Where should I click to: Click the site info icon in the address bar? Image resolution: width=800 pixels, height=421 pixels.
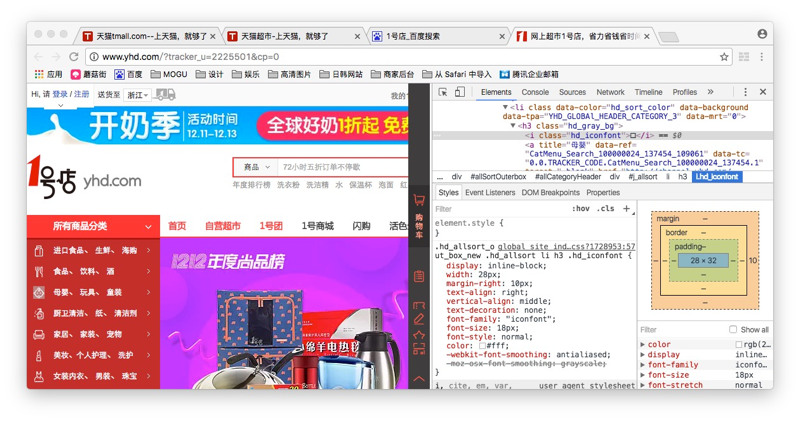point(94,57)
